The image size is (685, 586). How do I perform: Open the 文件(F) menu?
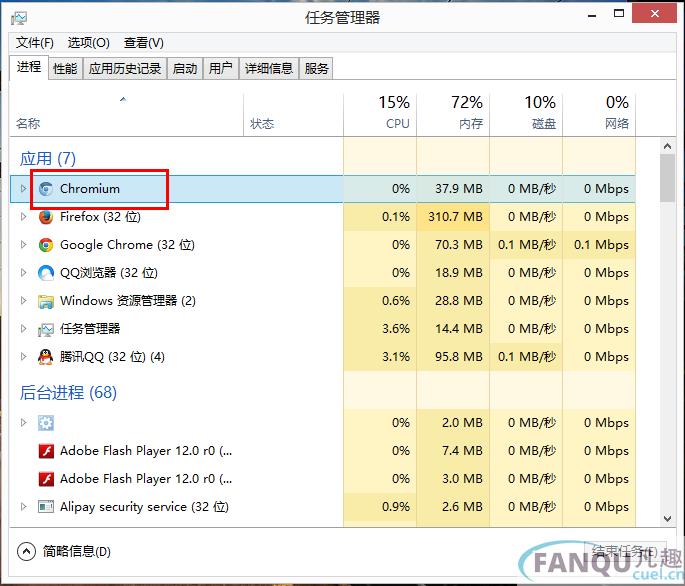35,43
